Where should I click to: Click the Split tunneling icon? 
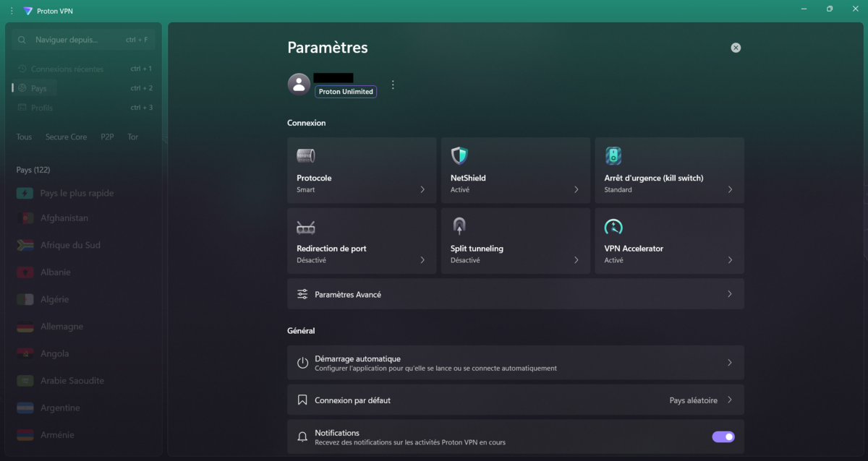tap(459, 226)
